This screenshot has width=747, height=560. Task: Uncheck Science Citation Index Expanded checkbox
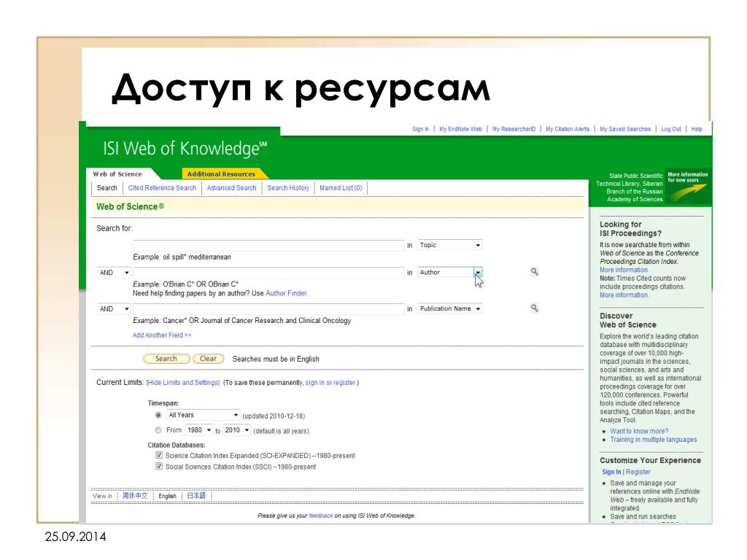[159, 455]
